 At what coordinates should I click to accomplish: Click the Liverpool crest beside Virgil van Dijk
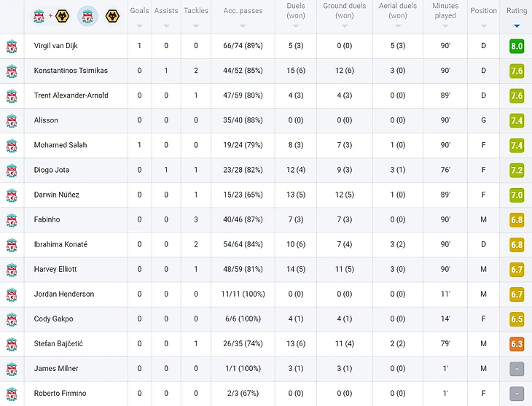12,46
